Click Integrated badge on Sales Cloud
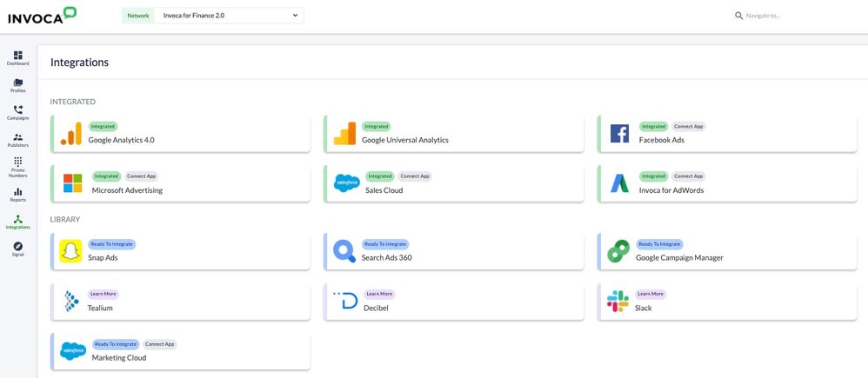The image size is (868, 378). (x=380, y=176)
